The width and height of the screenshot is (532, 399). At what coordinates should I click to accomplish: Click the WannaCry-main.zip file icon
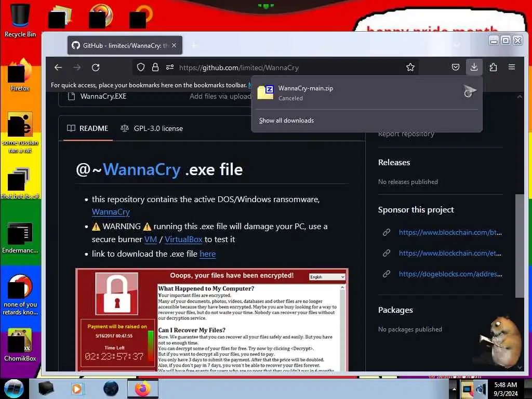[x=265, y=92]
